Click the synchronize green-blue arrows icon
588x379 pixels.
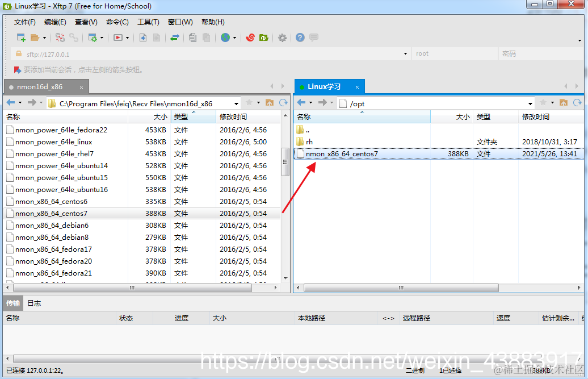(175, 38)
